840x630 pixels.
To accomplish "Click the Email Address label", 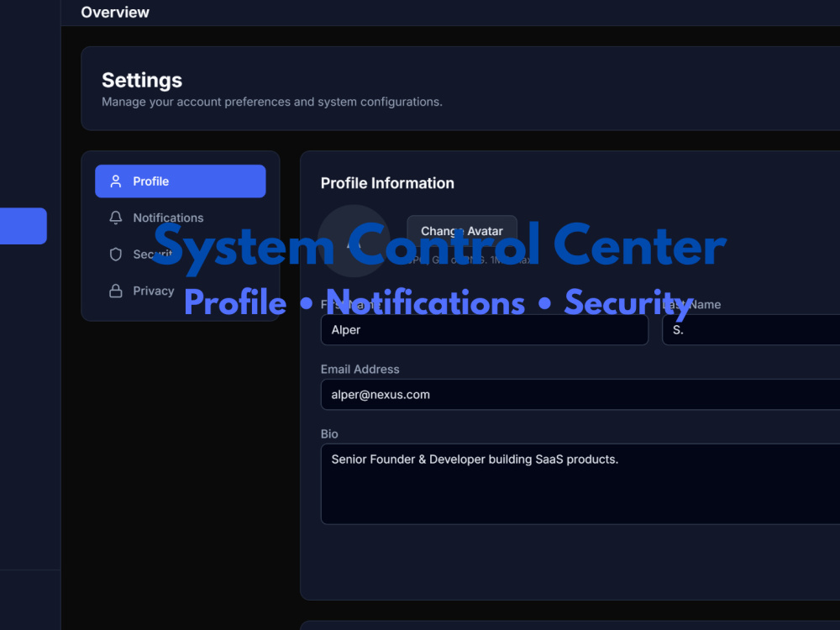I will (x=360, y=369).
